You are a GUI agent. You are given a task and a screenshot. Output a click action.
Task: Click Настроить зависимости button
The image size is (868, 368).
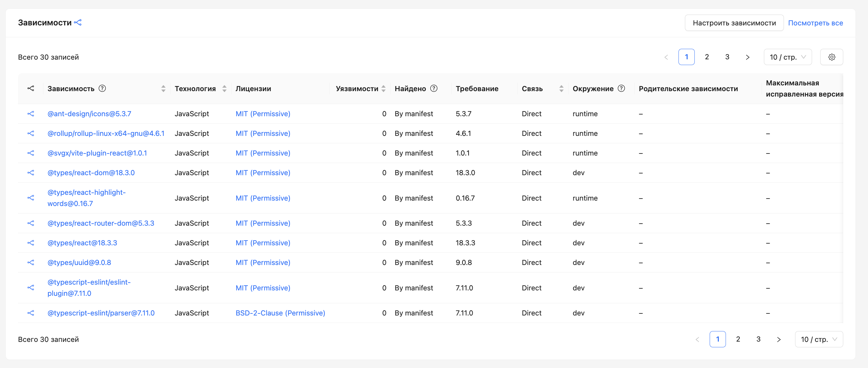pos(734,23)
